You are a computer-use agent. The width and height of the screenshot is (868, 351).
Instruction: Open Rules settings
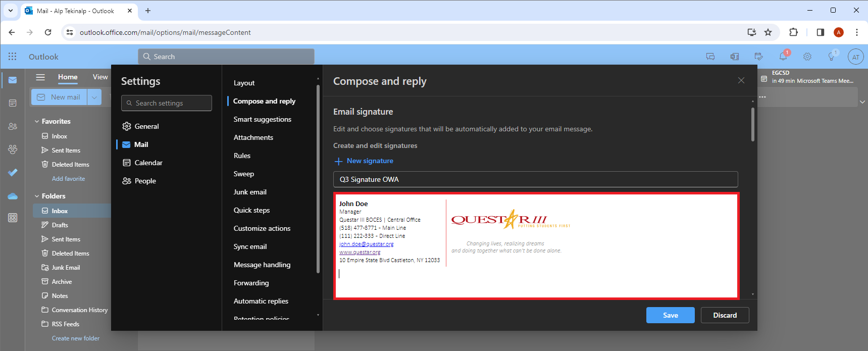click(242, 156)
